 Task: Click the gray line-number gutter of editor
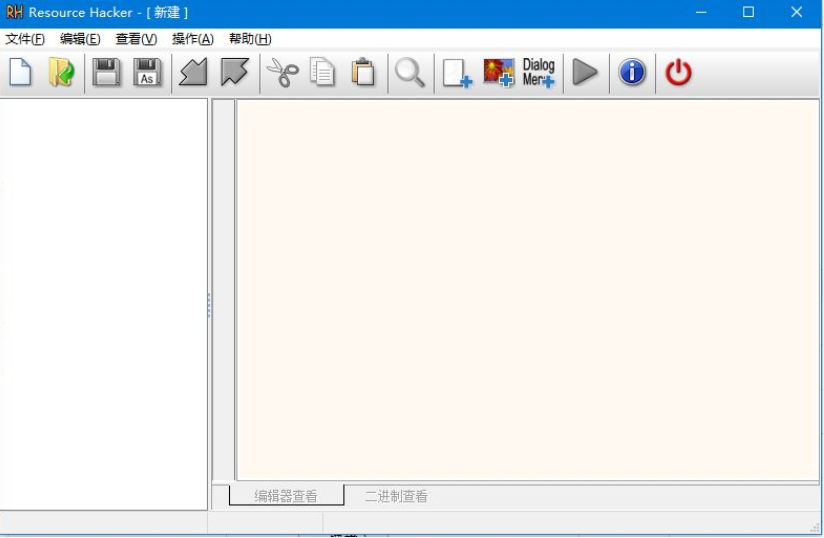(x=223, y=289)
